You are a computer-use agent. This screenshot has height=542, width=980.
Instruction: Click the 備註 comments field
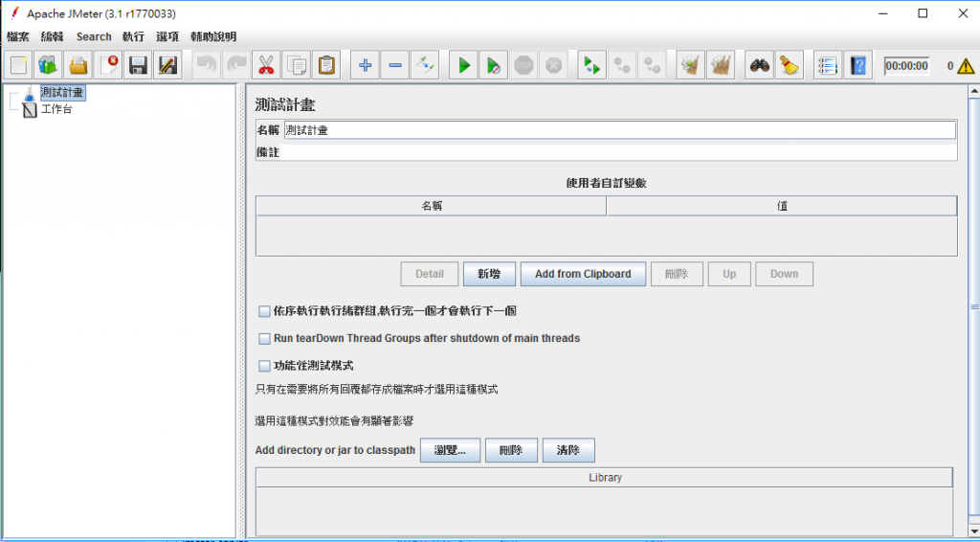click(x=619, y=152)
